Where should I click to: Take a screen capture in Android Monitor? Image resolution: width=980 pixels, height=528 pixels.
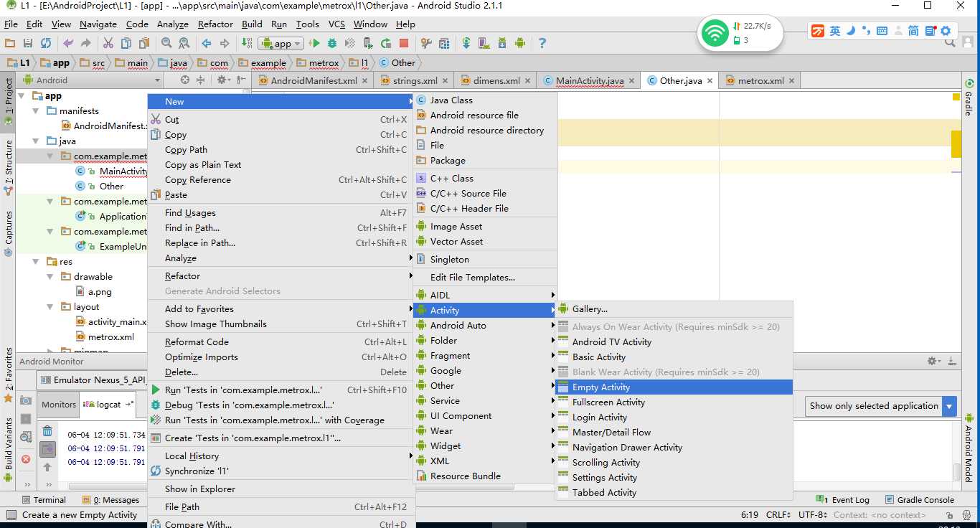coord(25,400)
